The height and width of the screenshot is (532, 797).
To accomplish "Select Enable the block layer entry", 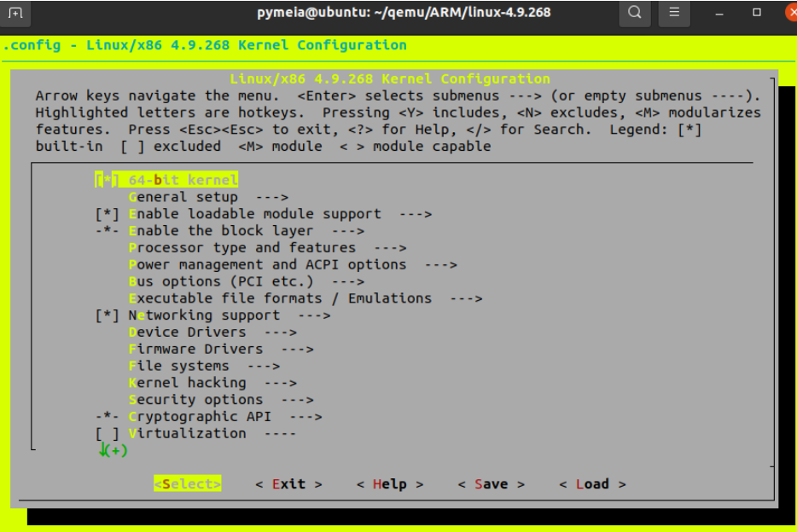I will (221, 231).
